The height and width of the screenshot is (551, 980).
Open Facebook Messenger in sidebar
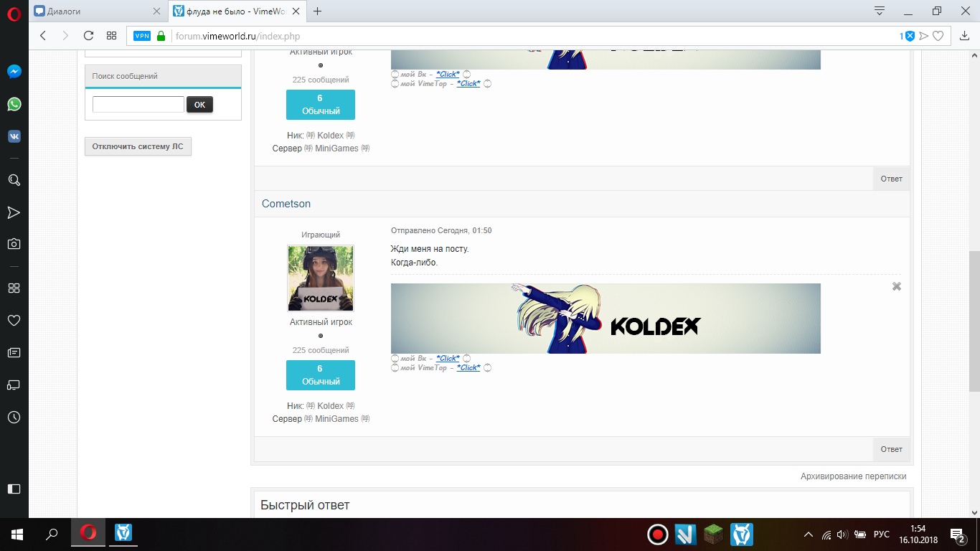(x=14, y=72)
